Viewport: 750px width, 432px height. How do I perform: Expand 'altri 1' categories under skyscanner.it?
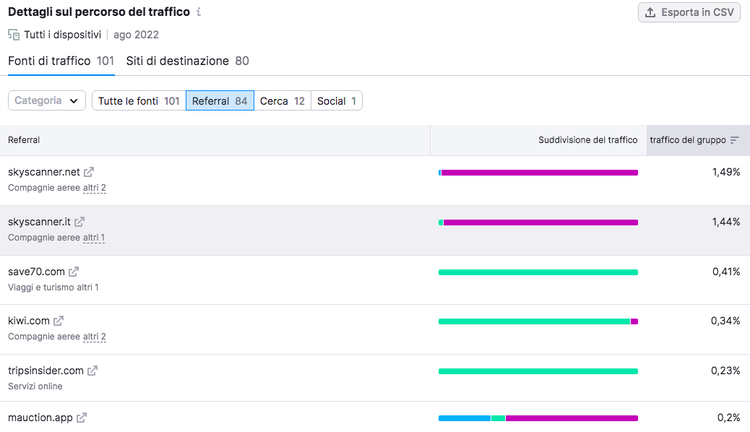click(94, 238)
